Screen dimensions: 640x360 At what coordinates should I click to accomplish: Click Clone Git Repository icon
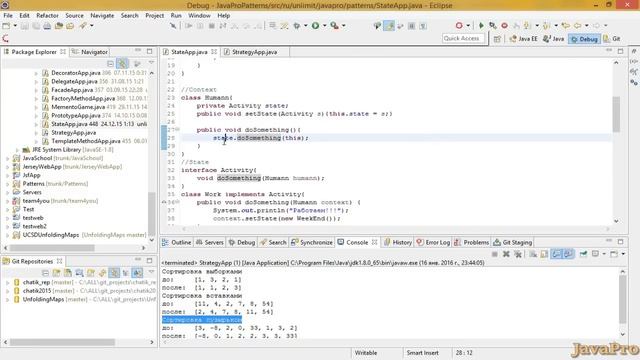(x=68, y=273)
